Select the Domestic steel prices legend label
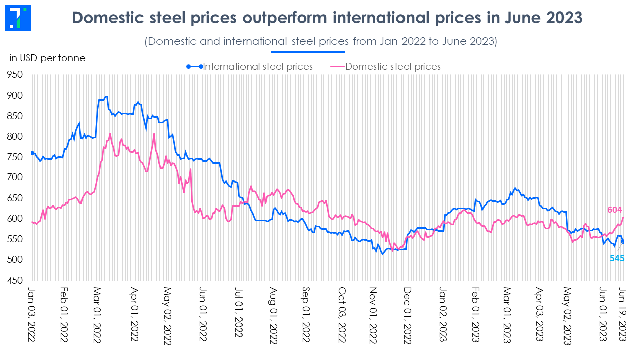The image size is (644, 362). click(x=393, y=66)
